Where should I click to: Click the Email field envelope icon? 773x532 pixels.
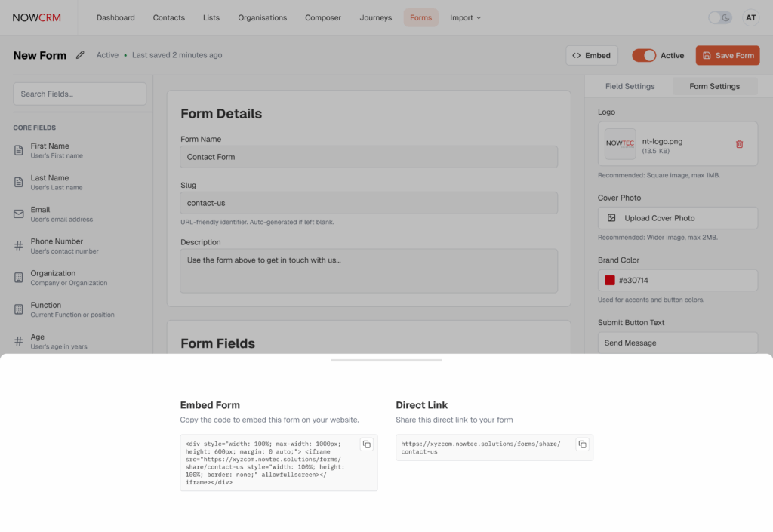tap(19, 214)
